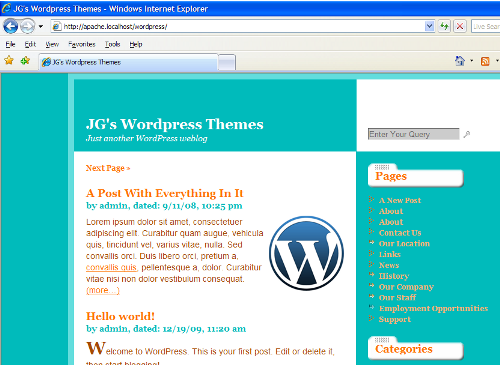Click the byline dated 9/11/08, 10:25 pm
This screenshot has width=500, height=365.
(164, 206)
